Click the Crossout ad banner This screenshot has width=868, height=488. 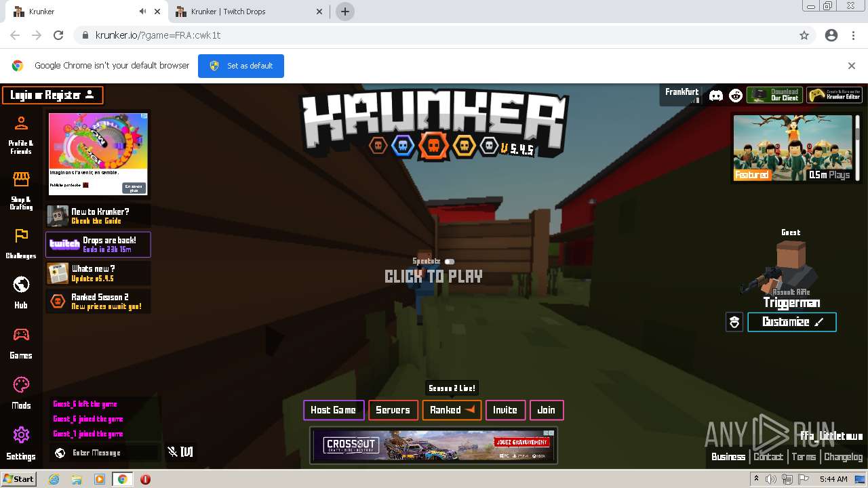pos(433,445)
